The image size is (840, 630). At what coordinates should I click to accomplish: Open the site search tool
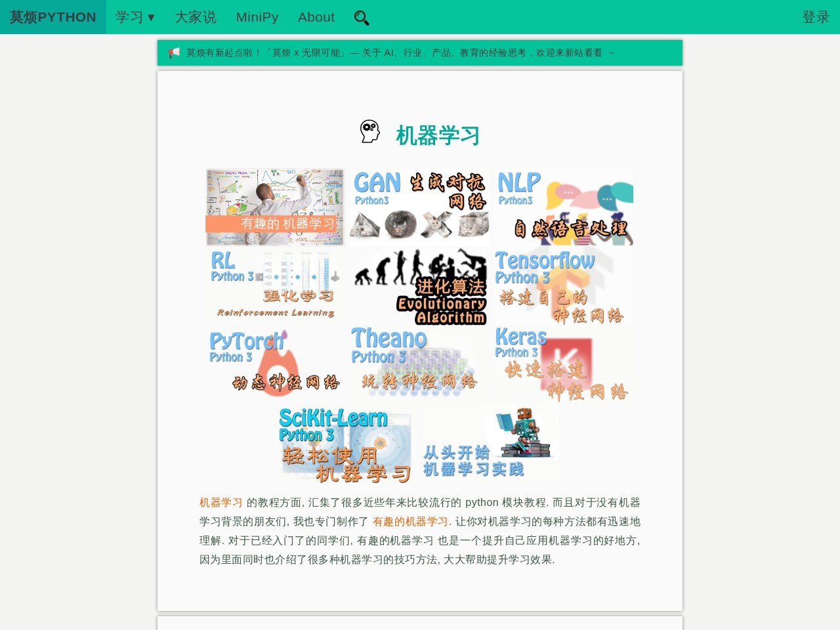[362, 18]
